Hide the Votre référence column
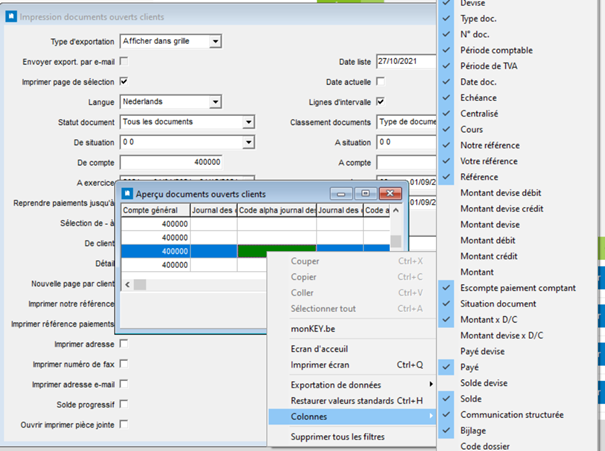This screenshot has height=451, width=605. 517,161
